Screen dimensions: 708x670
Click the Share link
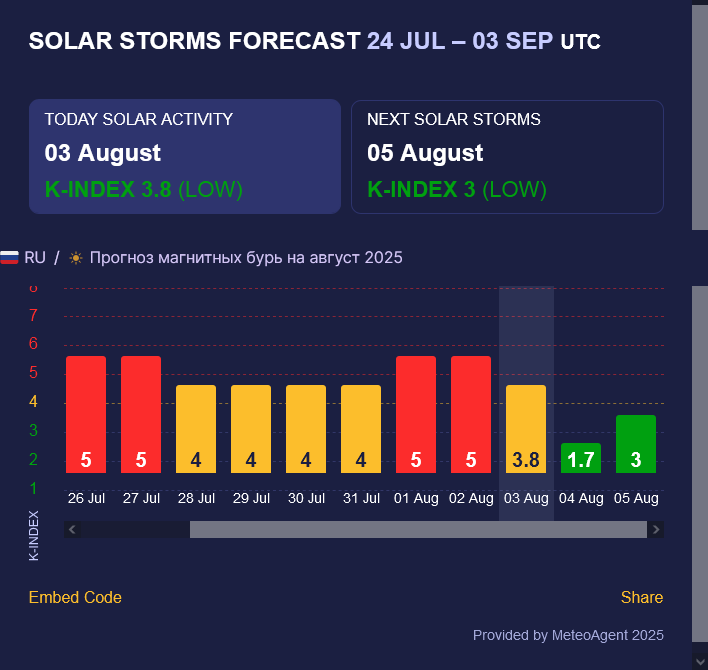[x=642, y=597]
